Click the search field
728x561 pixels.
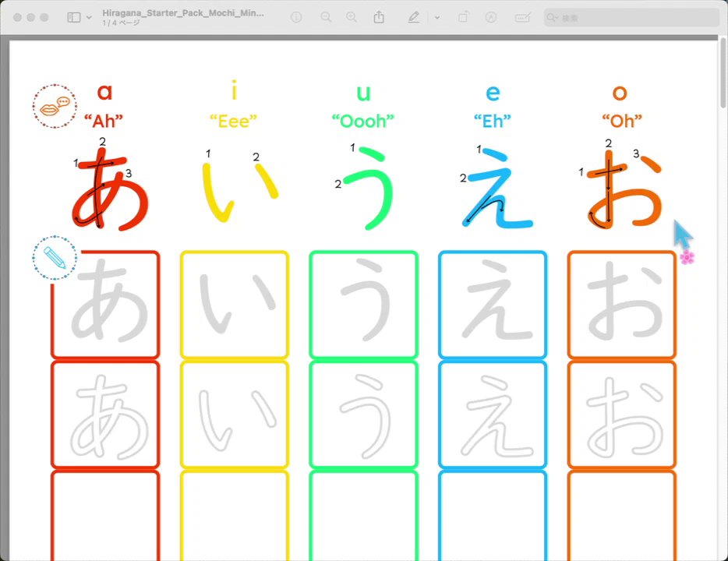631,18
